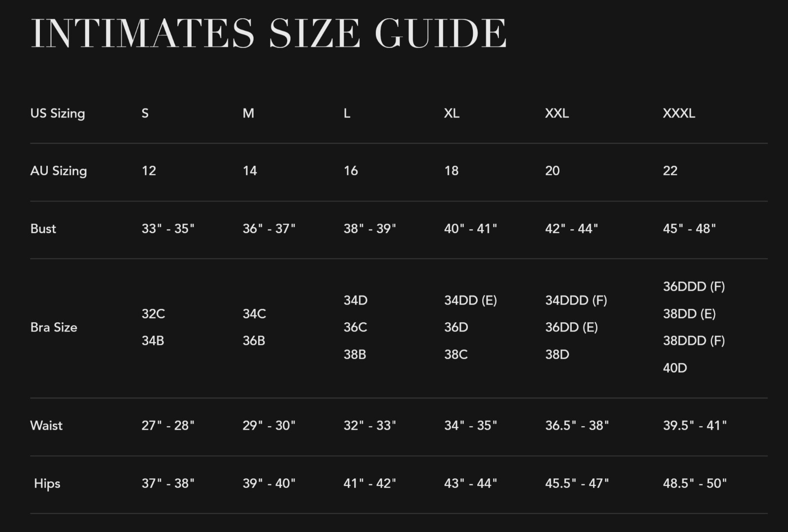
Task: Click bra size 32C
Action: pos(153,314)
